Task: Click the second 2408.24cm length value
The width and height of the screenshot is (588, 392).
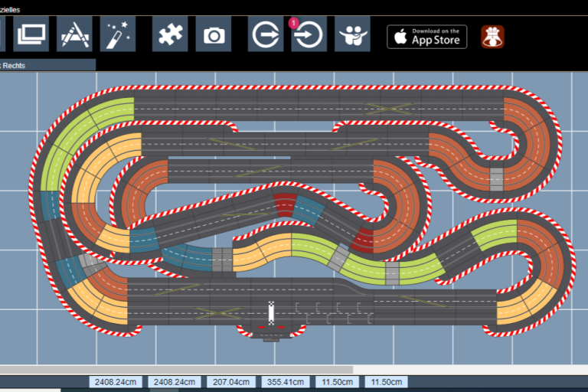Action: click(175, 382)
